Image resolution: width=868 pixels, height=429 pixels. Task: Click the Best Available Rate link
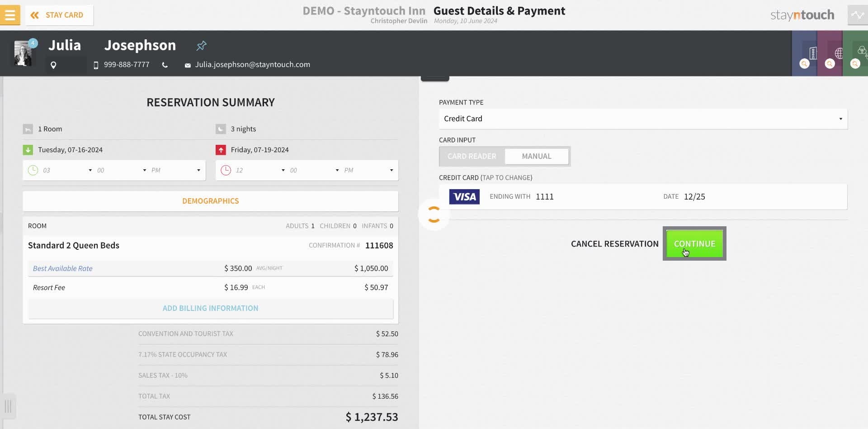coord(63,268)
